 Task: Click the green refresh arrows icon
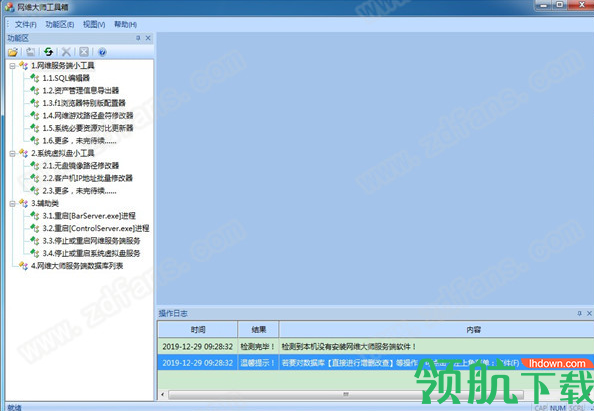tap(48, 52)
